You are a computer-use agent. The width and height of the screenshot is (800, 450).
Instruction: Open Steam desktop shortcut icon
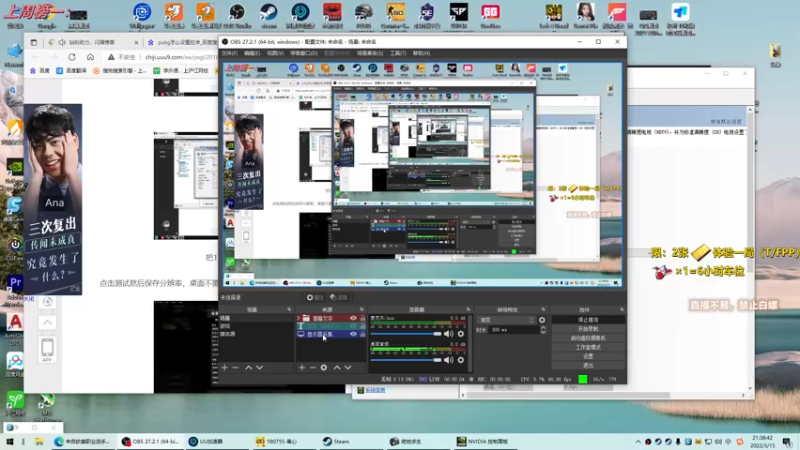[x=268, y=15]
